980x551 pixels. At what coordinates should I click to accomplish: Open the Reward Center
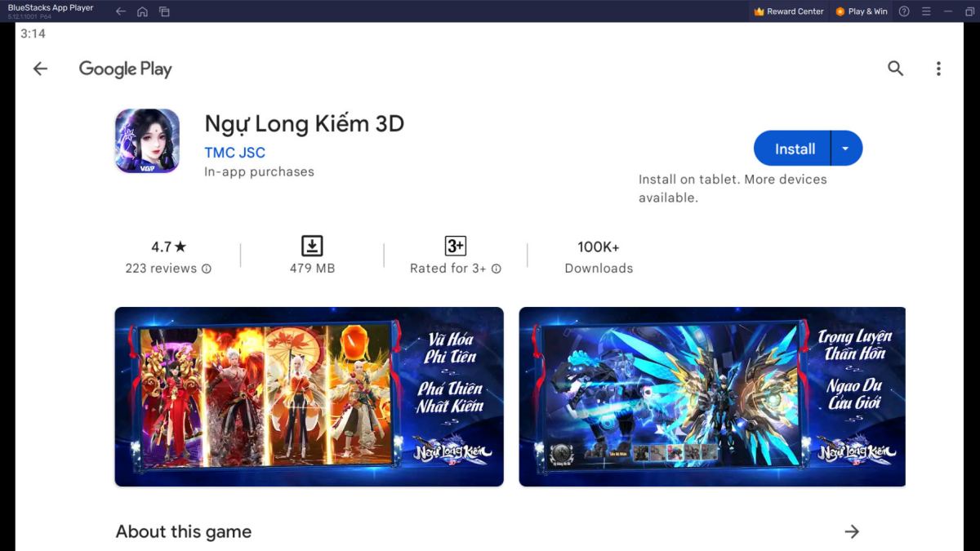coord(789,11)
